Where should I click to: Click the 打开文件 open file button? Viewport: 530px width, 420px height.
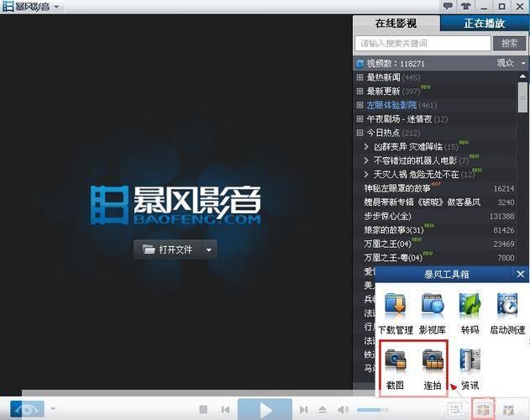pos(167,249)
